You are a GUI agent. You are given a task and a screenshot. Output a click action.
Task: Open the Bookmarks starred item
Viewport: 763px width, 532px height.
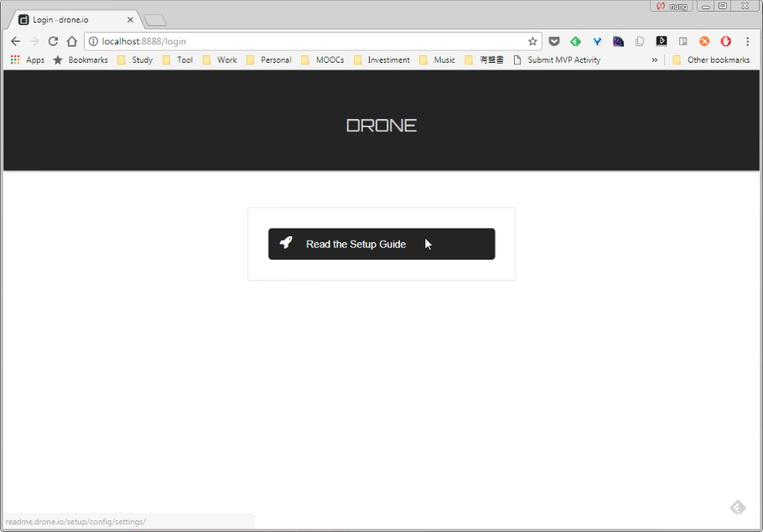[x=80, y=59]
